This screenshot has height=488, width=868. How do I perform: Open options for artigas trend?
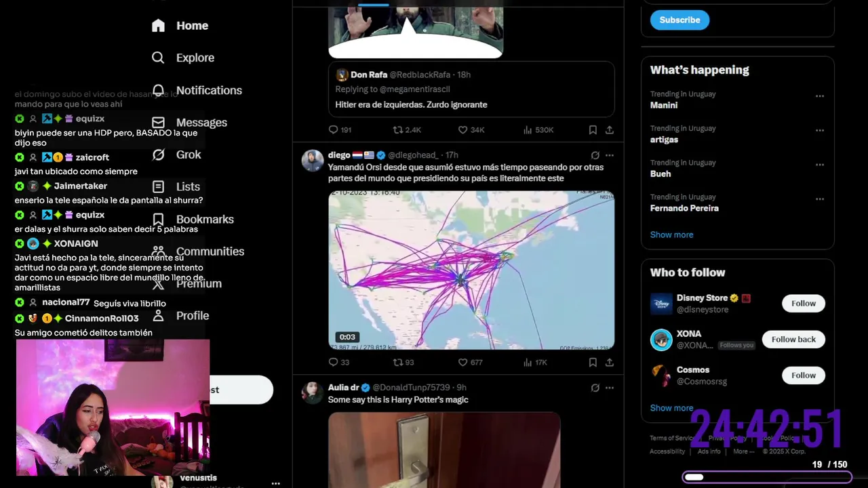[x=820, y=130]
